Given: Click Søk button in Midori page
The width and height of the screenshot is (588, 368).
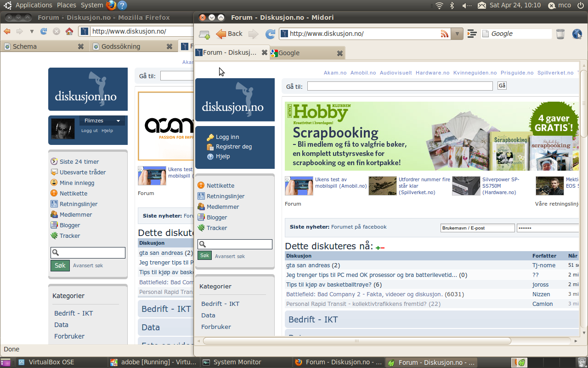Looking at the screenshot, I should 204,255.
